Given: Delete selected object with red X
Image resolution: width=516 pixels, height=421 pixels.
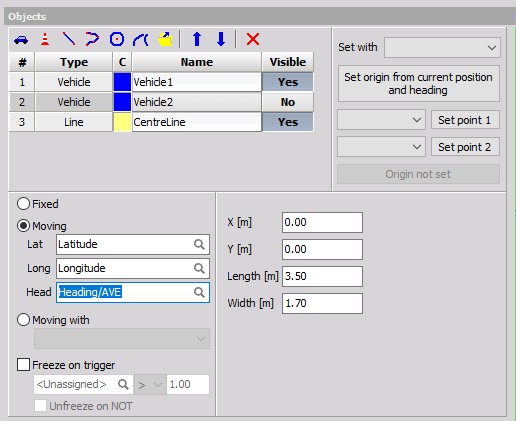Looking at the screenshot, I should point(253,39).
